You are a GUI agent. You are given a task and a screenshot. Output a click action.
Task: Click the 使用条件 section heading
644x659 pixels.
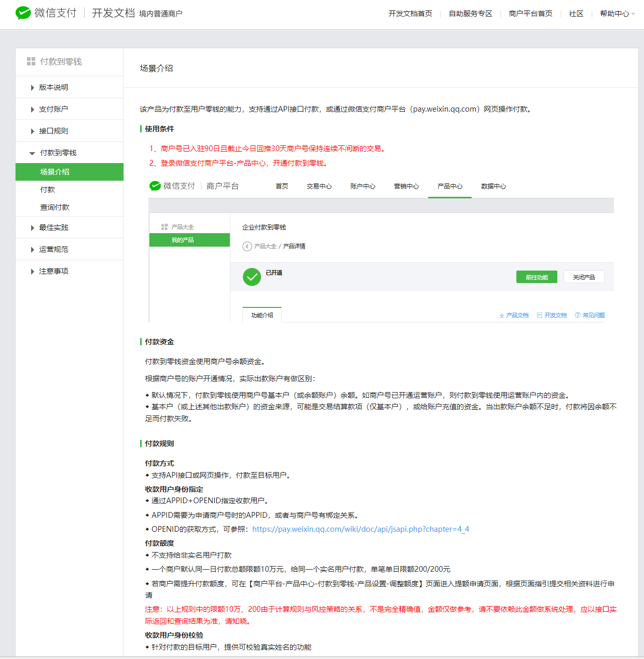[x=159, y=129]
